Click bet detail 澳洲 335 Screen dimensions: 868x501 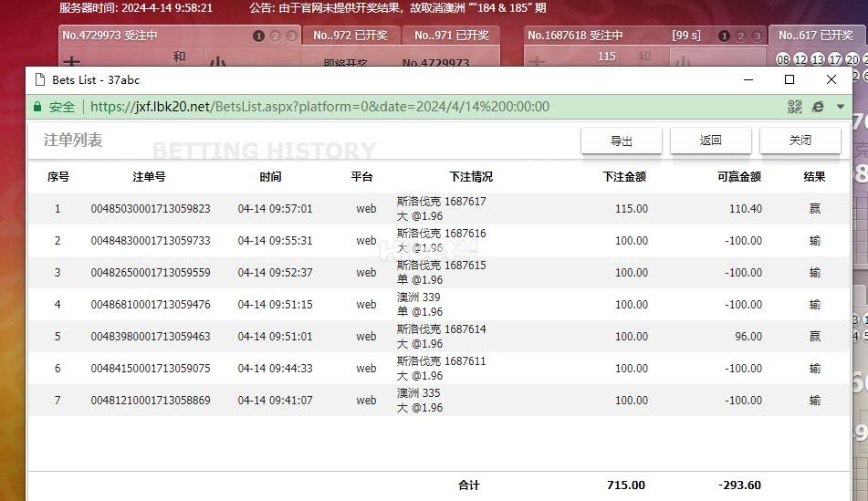click(x=419, y=393)
